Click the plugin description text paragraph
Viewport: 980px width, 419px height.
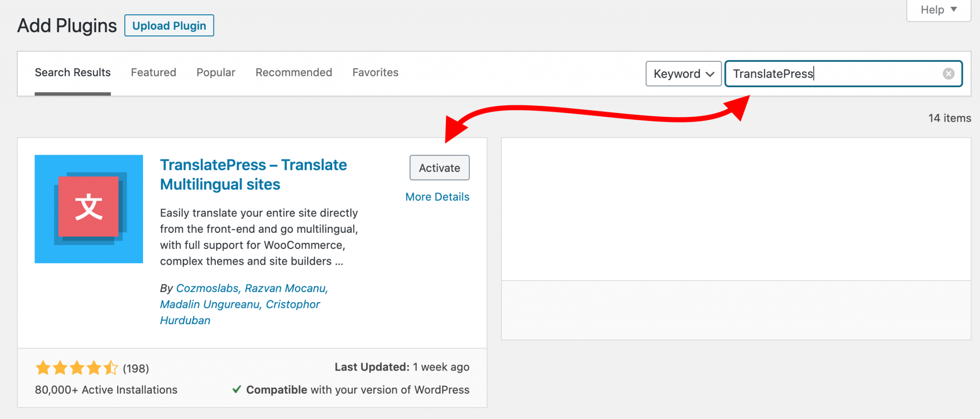point(259,237)
